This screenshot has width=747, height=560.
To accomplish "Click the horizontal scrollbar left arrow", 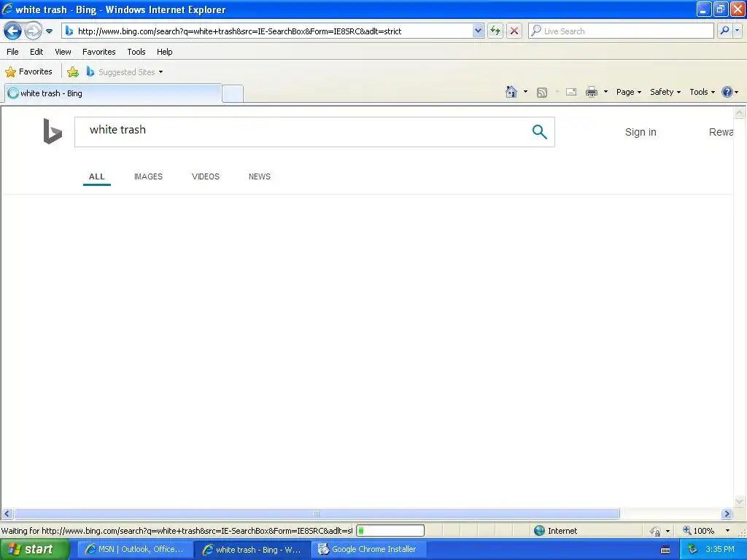I will point(7,514).
